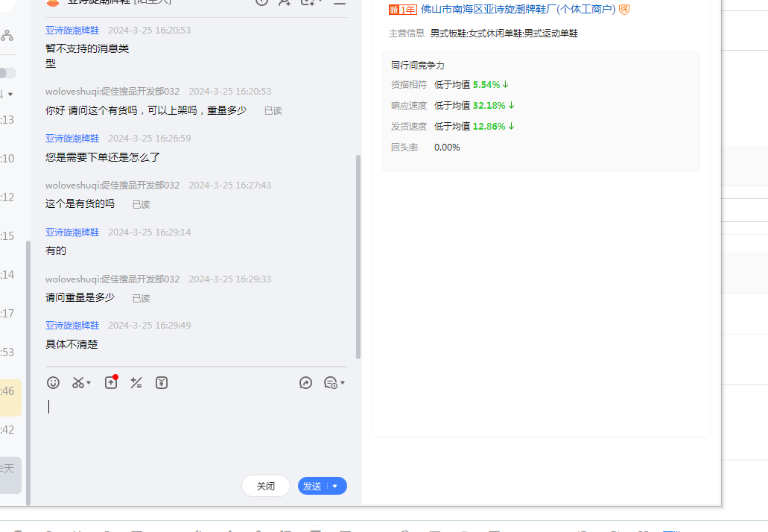Click the guarantee badge next to company name
768x532 pixels.
tap(624, 10)
